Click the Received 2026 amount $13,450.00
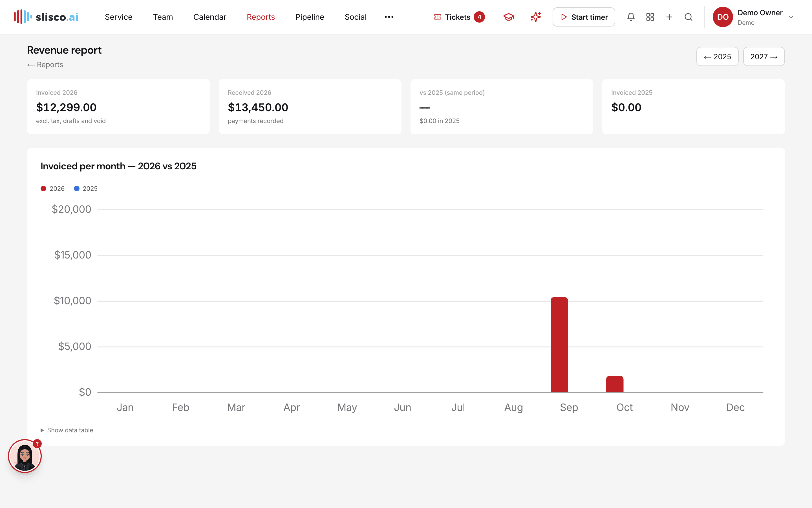This screenshot has width=812, height=508. [x=258, y=107]
